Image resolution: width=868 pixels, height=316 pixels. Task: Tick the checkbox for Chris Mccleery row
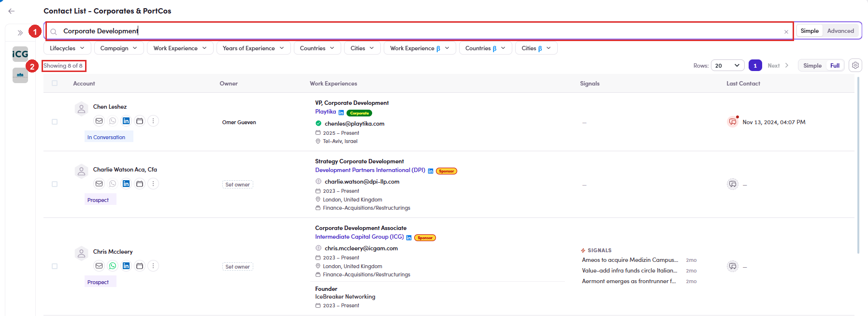click(x=55, y=266)
